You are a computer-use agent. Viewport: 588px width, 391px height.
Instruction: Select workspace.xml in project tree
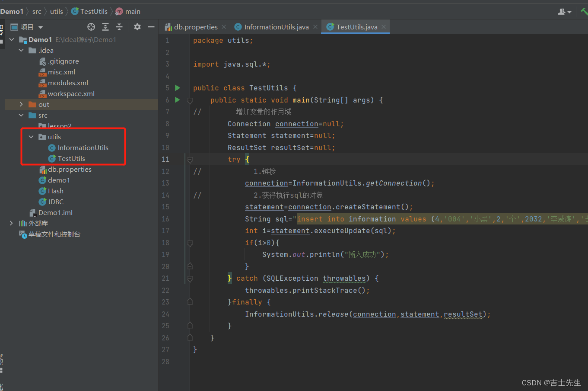click(x=67, y=94)
